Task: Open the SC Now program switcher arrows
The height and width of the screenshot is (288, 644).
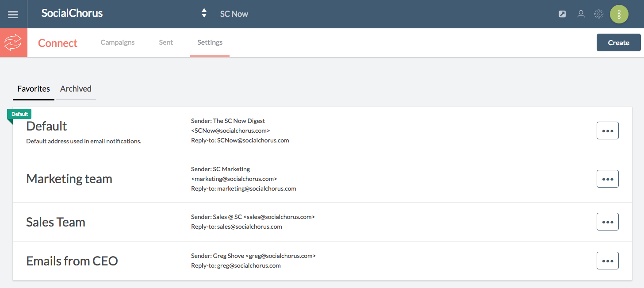Action: click(x=204, y=13)
